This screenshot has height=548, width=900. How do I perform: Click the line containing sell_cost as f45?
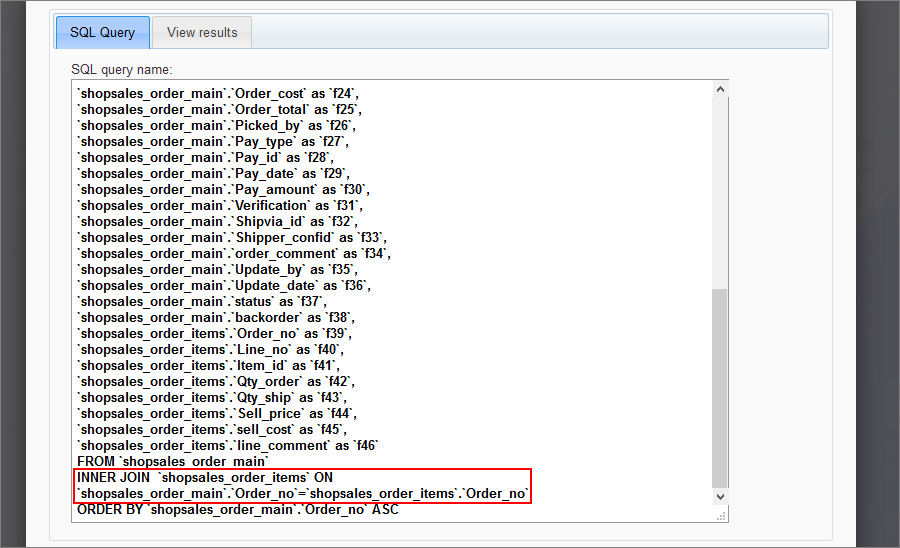click(212, 430)
